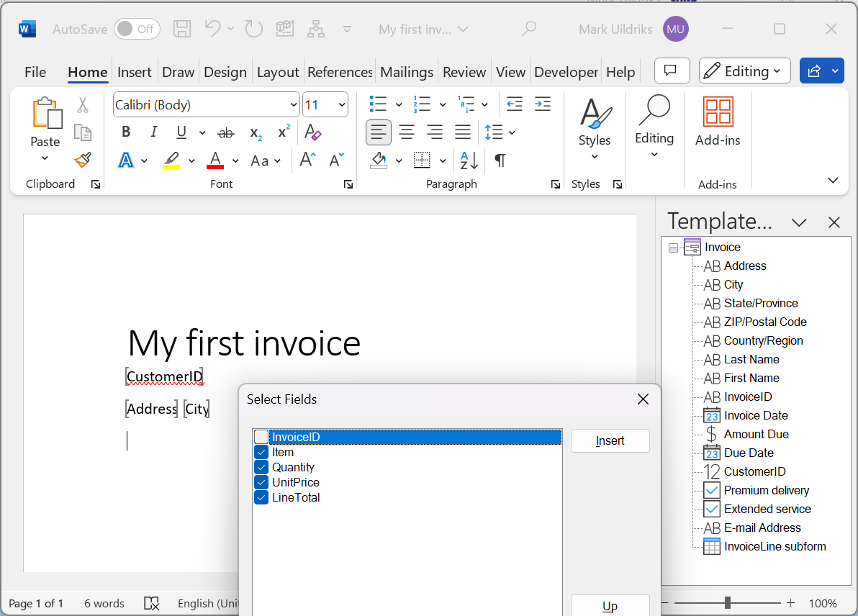Image resolution: width=858 pixels, height=616 pixels.
Task: Click the Save icon in title bar
Action: click(x=182, y=30)
